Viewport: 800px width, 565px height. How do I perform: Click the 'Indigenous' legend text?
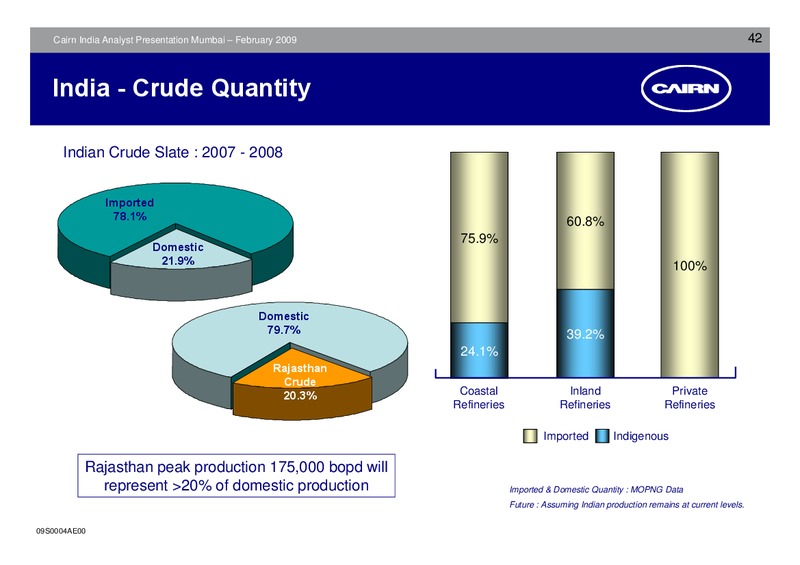[x=640, y=436]
